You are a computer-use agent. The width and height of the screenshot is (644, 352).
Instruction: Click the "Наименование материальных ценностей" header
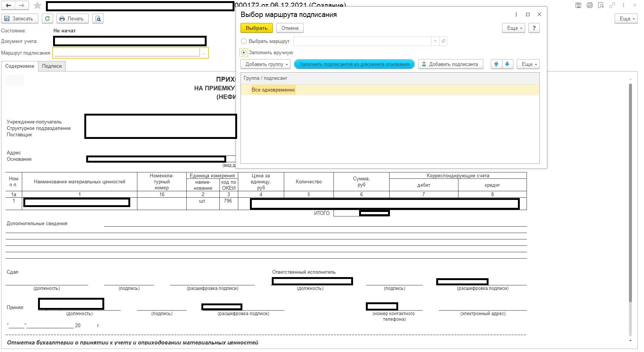click(x=79, y=182)
